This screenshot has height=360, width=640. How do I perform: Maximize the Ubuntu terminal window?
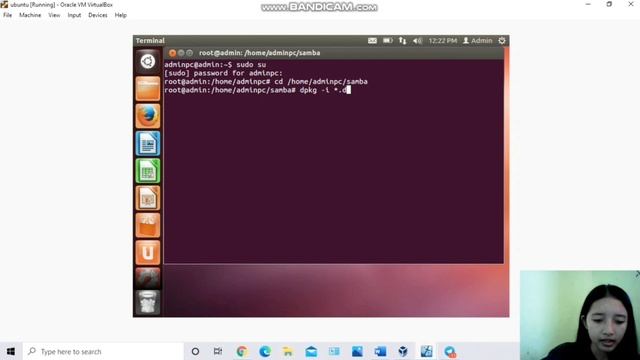[189, 53]
